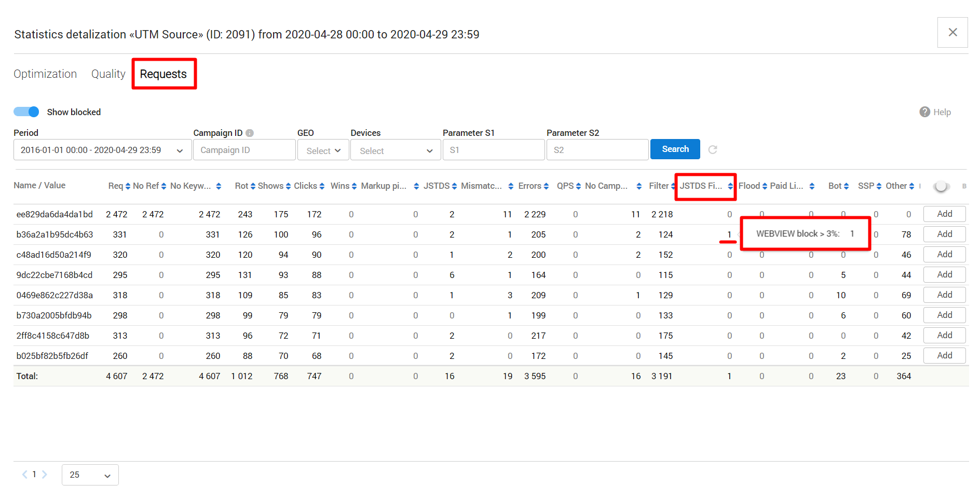Switch to the Optimization tab
980x486 pixels.
click(45, 74)
